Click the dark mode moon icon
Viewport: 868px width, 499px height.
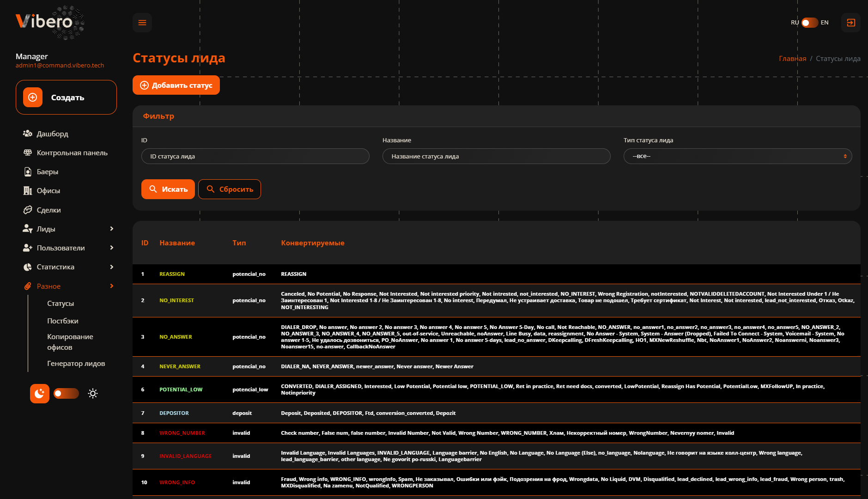[40, 394]
